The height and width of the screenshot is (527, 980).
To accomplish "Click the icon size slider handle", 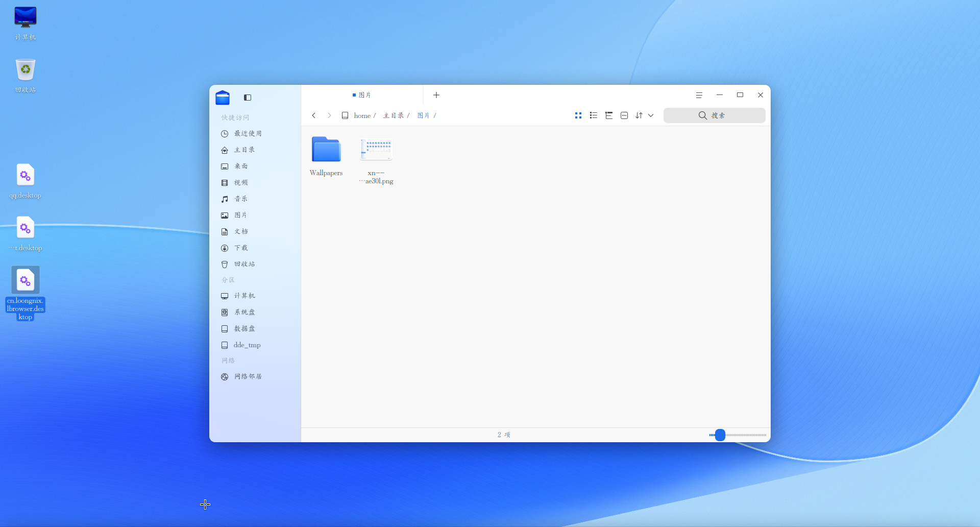I will point(720,435).
